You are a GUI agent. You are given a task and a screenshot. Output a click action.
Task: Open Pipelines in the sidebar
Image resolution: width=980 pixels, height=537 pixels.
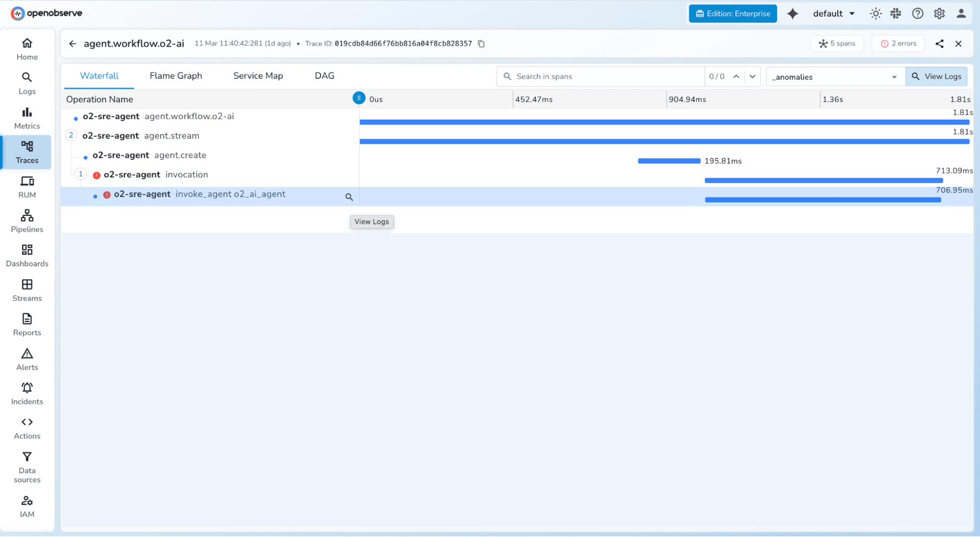pos(27,221)
